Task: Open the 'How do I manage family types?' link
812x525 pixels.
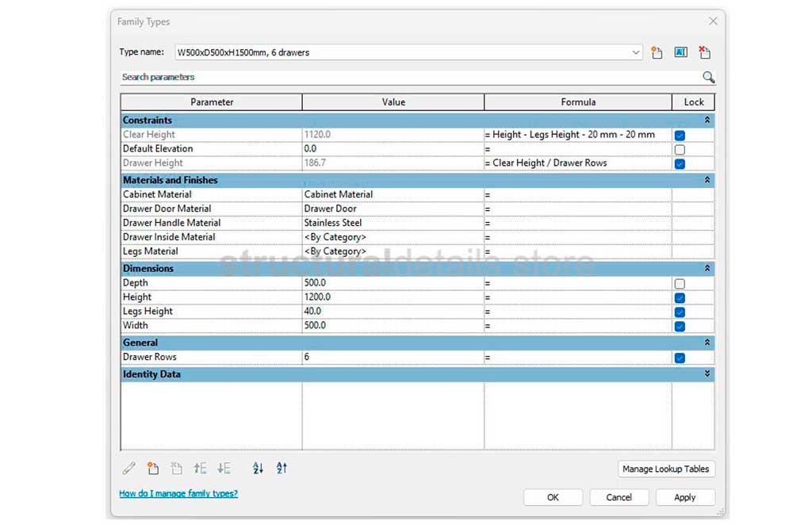Action: coord(178,493)
